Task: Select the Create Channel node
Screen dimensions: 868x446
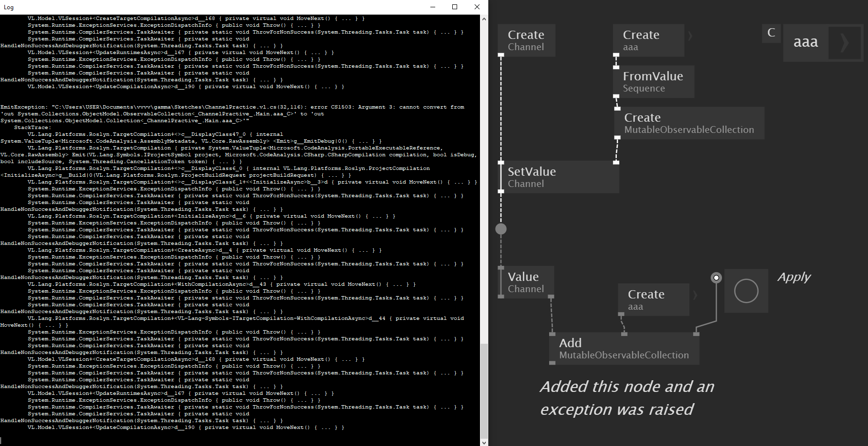Action: click(527, 40)
